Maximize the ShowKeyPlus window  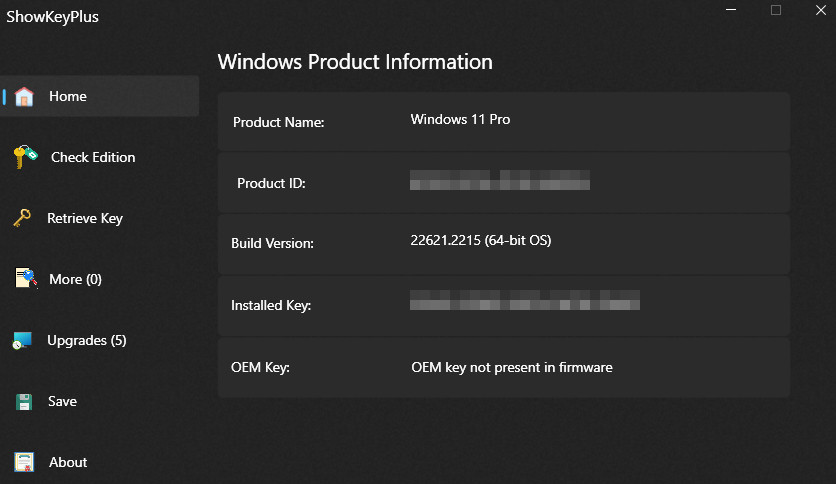tap(776, 10)
